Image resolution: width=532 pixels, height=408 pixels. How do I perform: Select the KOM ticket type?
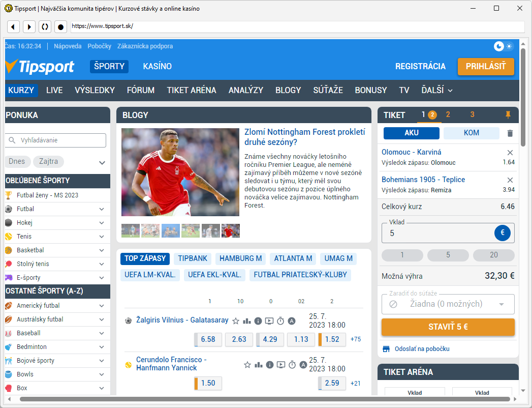coord(471,133)
